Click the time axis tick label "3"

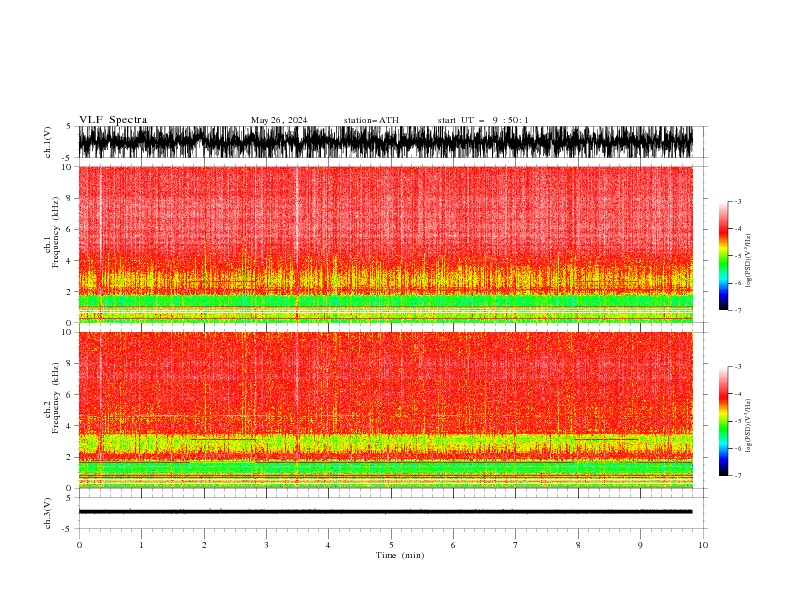click(x=266, y=545)
